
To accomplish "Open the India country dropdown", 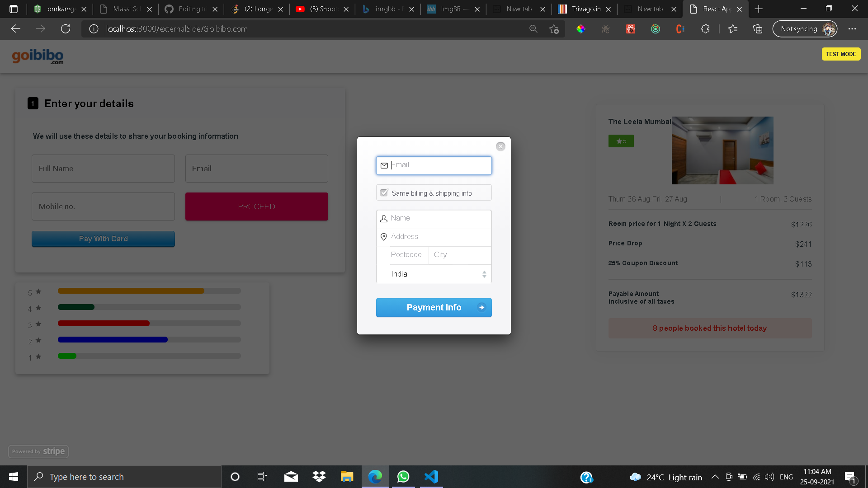I will pos(434,274).
